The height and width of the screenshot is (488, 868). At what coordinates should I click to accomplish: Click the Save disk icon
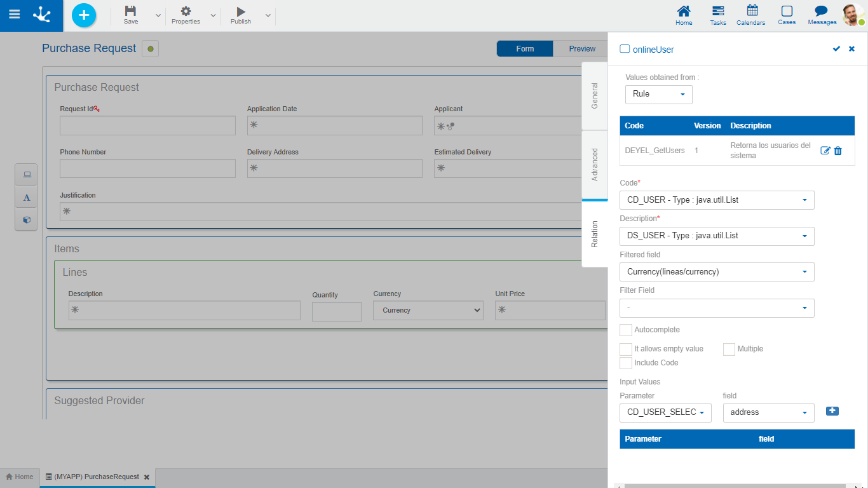(130, 11)
